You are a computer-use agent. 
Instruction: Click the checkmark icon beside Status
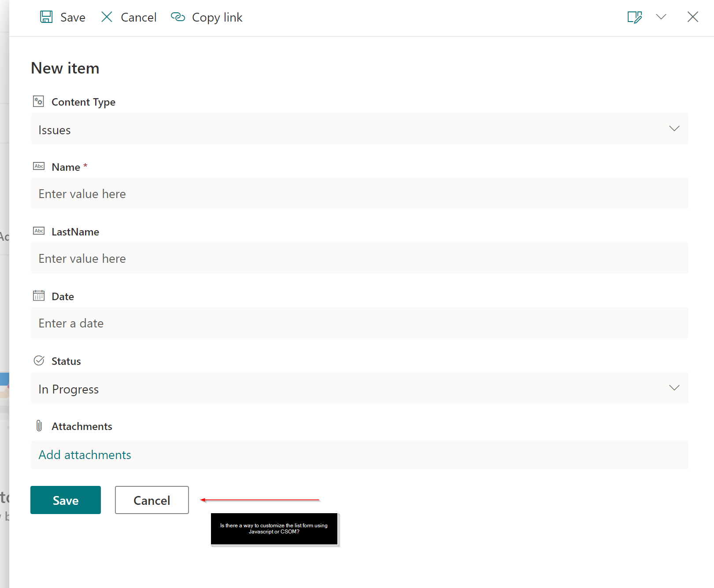tap(39, 360)
